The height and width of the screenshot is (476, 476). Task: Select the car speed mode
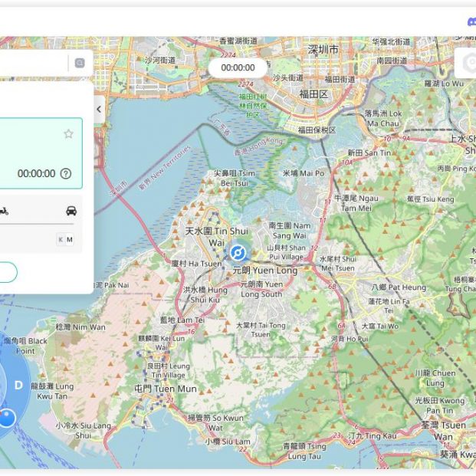tap(71, 211)
